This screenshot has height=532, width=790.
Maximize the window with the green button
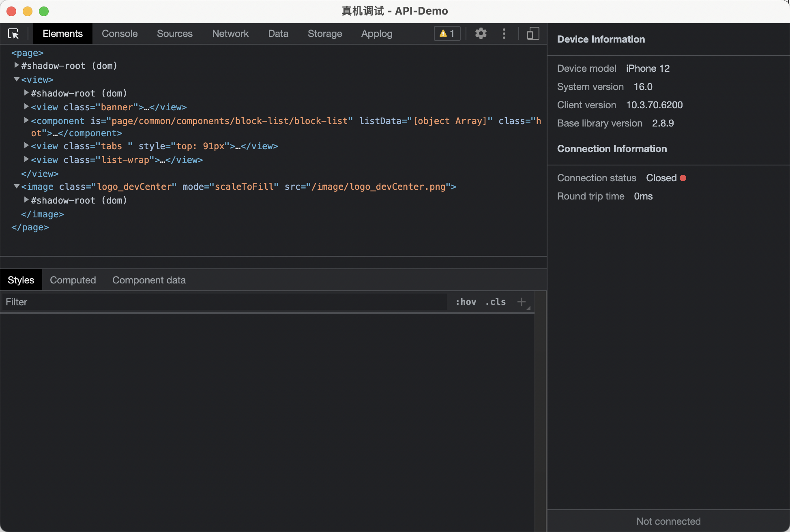44,11
